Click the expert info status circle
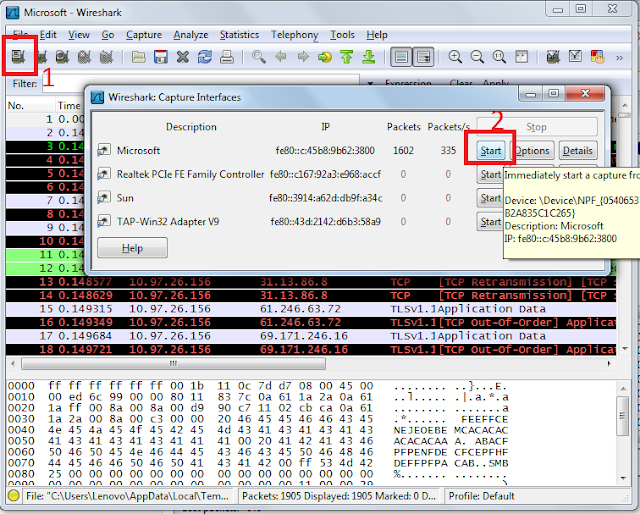 click(13, 496)
